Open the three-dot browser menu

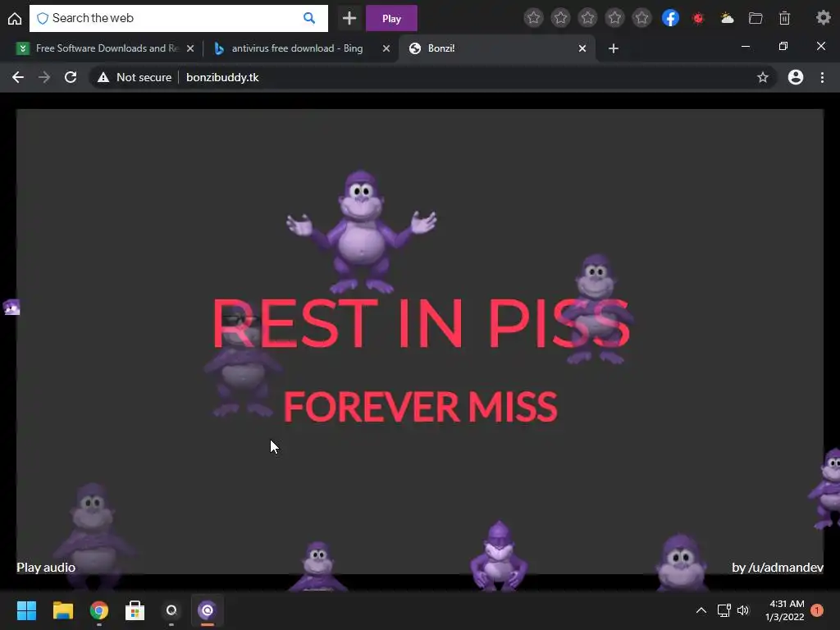[x=822, y=77]
